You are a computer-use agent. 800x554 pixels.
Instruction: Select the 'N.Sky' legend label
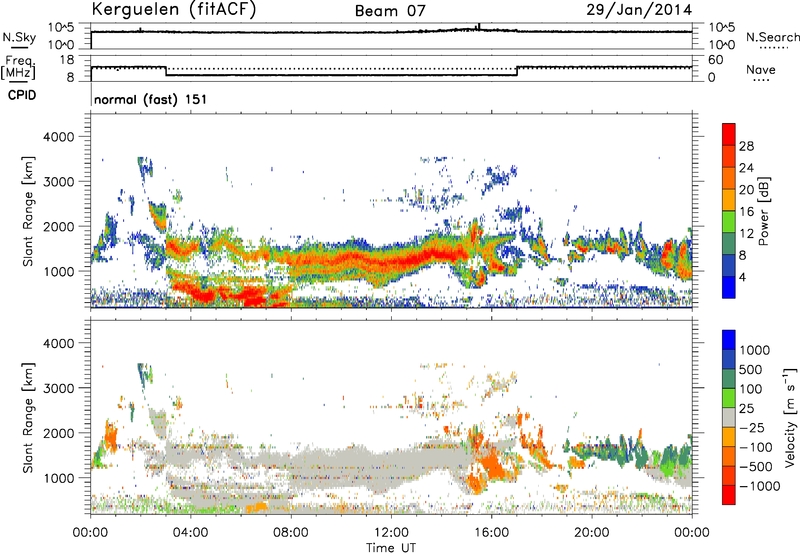(x=19, y=37)
